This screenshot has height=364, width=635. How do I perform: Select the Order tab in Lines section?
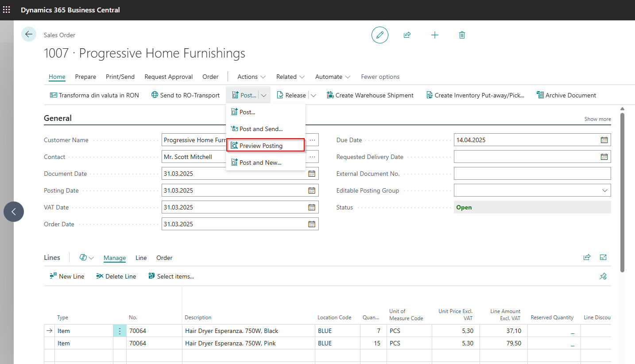click(164, 258)
